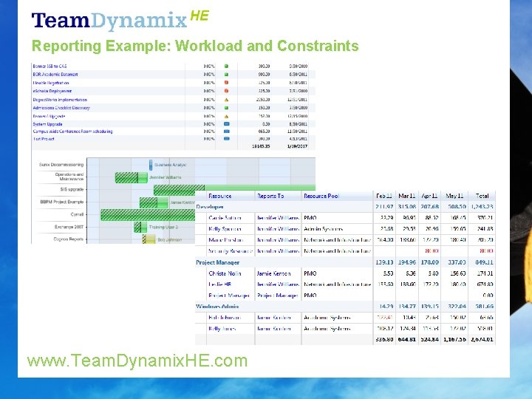The width and height of the screenshot is (532, 399).
Task: Click the Mar 11 column header
Action: (407, 196)
